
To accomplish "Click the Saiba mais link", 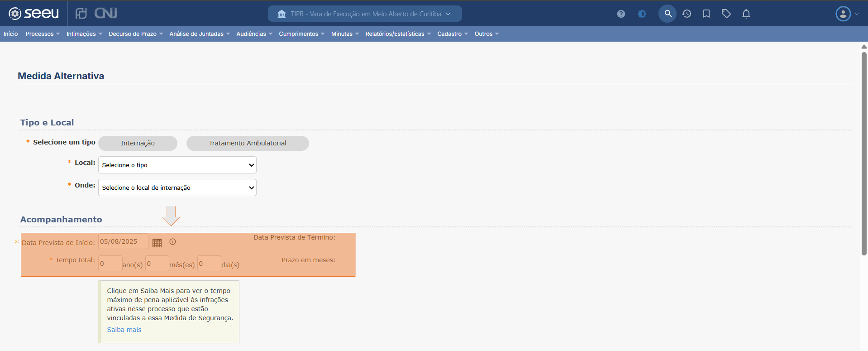I will [124, 330].
